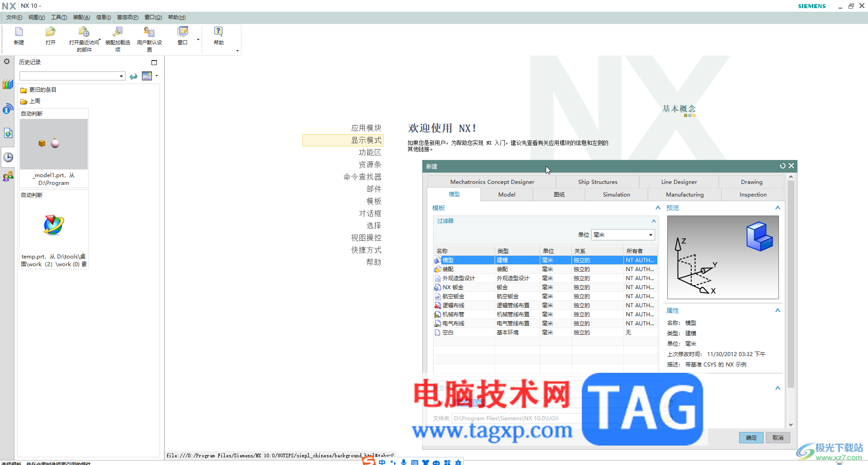The image size is (868, 465).
Task: Open the 基本概念 link
Action: pos(679,109)
